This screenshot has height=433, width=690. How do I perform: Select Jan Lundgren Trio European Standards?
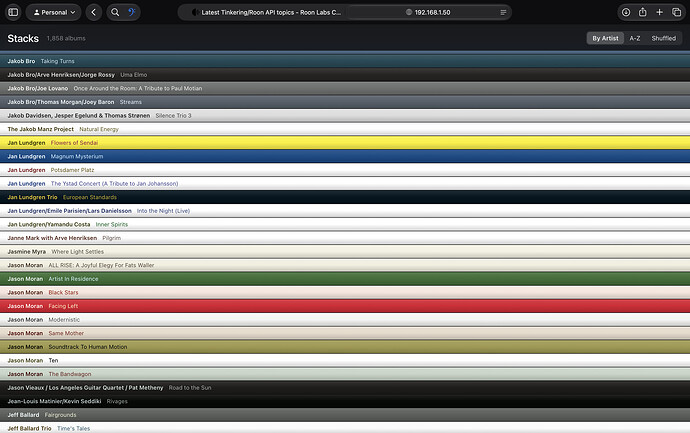[345, 198]
